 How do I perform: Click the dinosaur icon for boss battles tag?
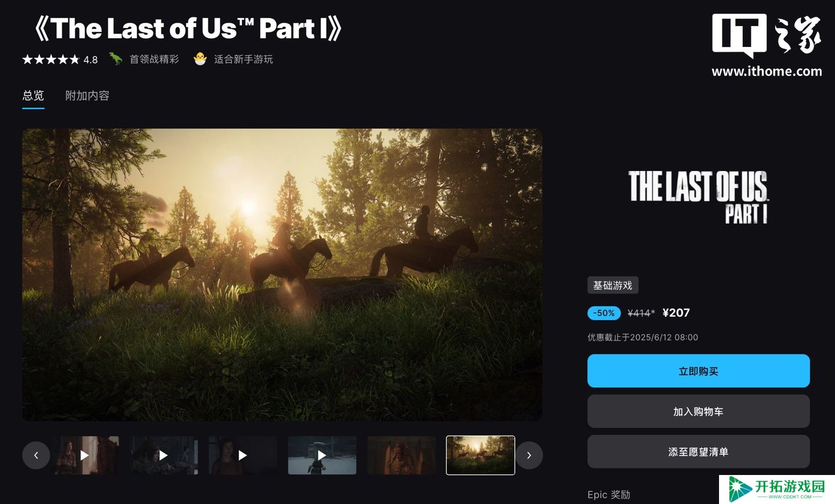click(x=116, y=59)
